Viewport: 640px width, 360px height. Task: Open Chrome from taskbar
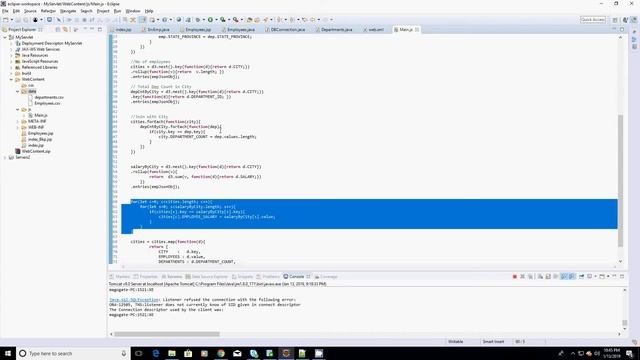(x=221, y=353)
